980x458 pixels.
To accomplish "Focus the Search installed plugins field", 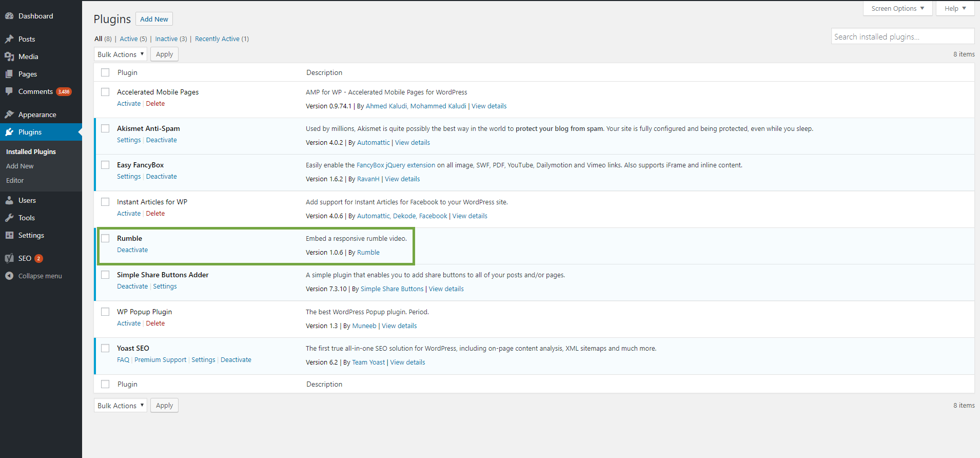I will point(903,36).
